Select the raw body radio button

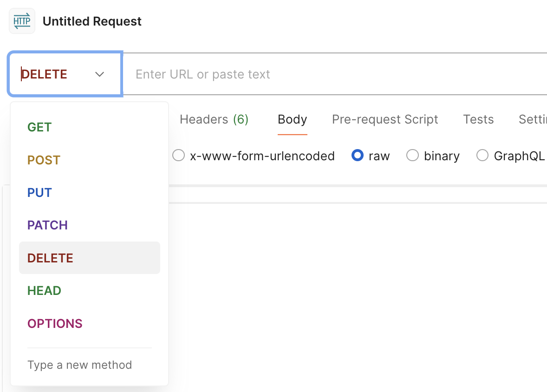click(358, 156)
